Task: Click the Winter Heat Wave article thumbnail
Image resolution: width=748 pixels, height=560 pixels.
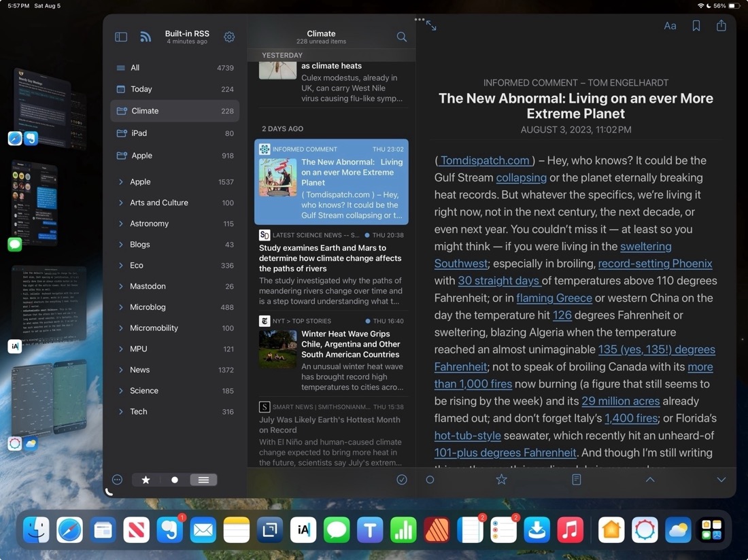Action: pyautogui.click(x=277, y=348)
